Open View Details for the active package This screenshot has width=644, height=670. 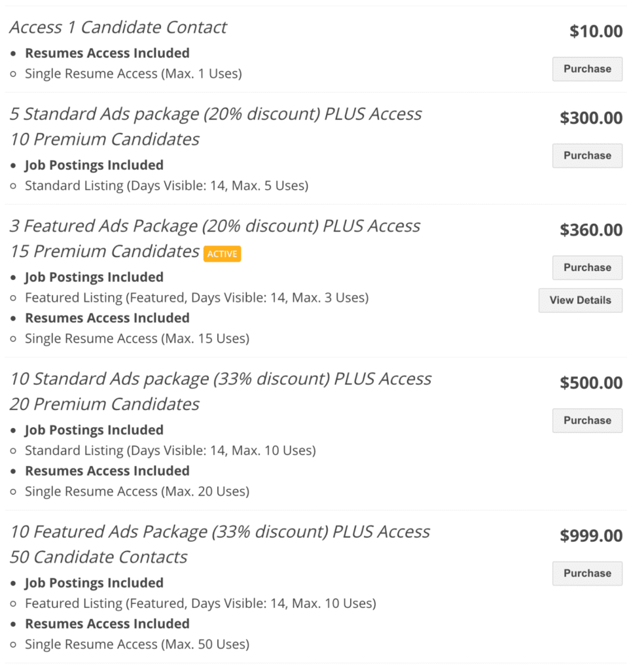(581, 300)
